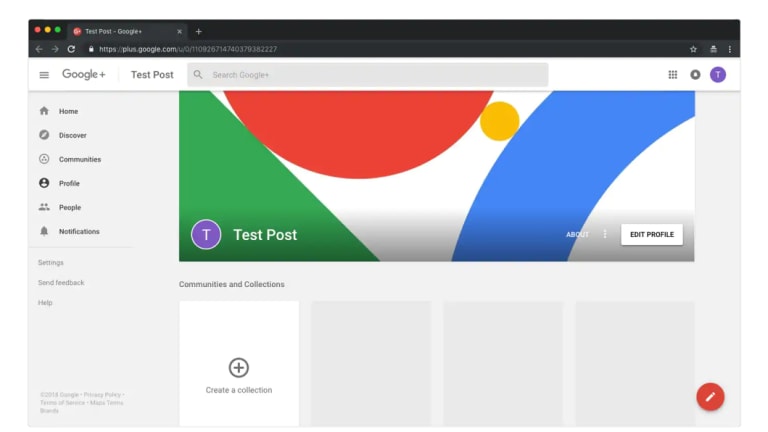Open Notifications in sidebar

pyautogui.click(x=81, y=231)
